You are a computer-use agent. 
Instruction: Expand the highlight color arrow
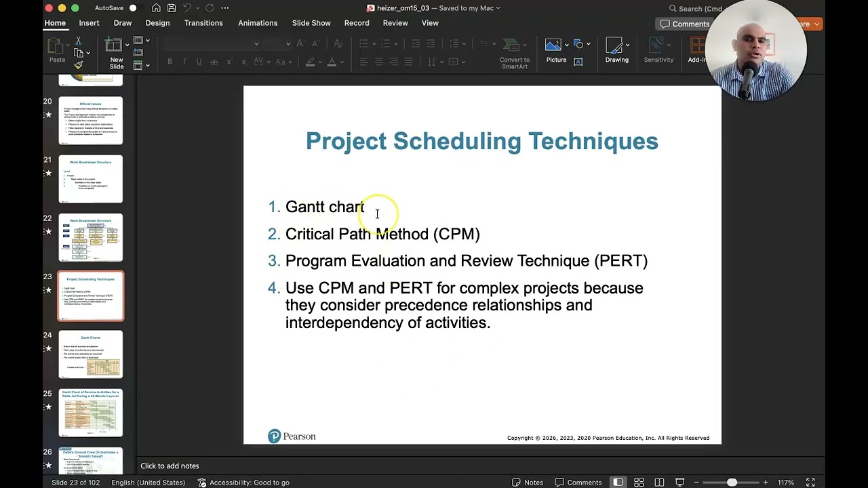click(320, 62)
